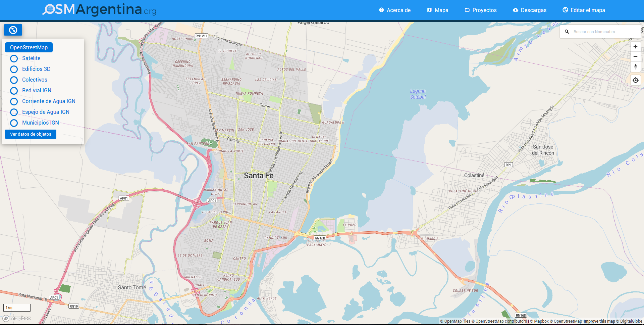644x325 pixels.
Task: Click the edit icon beside Editar el mapa
Action: [x=565, y=10]
